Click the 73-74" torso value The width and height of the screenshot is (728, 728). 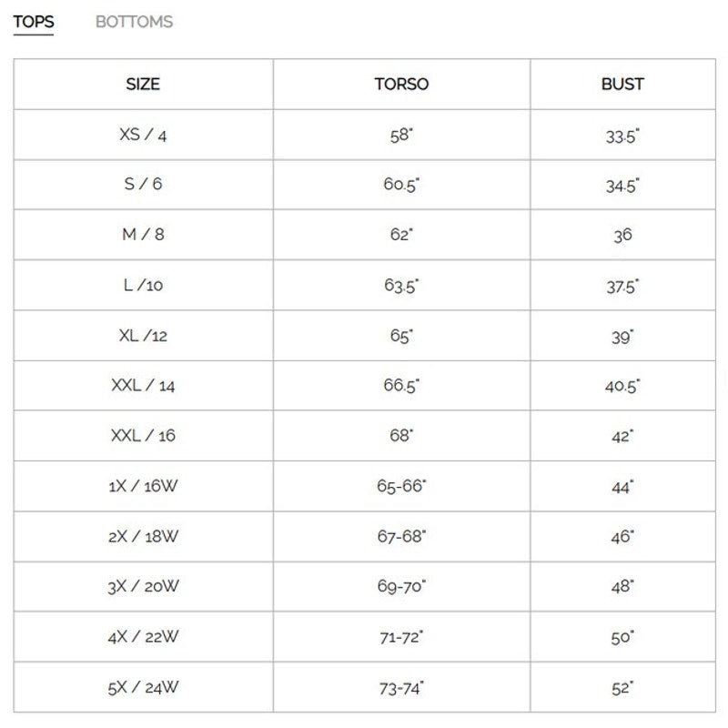pyautogui.click(x=401, y=688)
